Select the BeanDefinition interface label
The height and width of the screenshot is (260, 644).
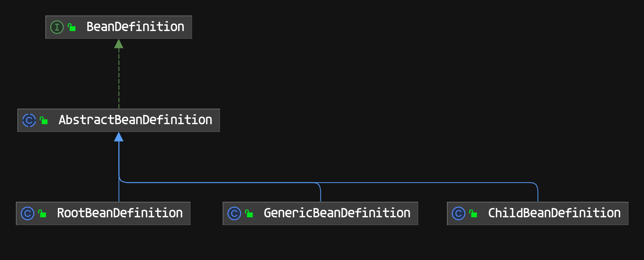135,27
